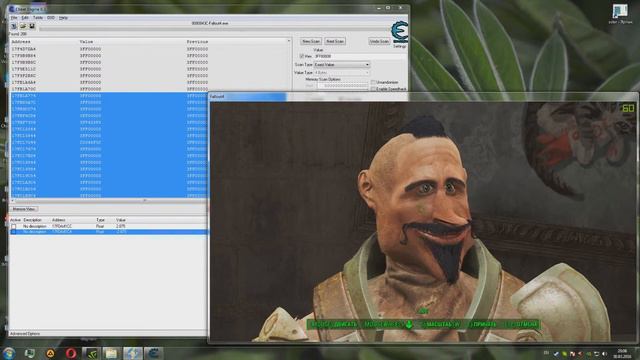
Task: Open the Edit menu
Action: (x=25, y=18)
